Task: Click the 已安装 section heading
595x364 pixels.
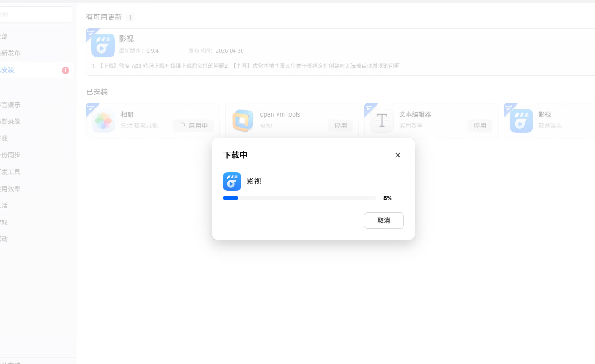Action: click(97, 92)
